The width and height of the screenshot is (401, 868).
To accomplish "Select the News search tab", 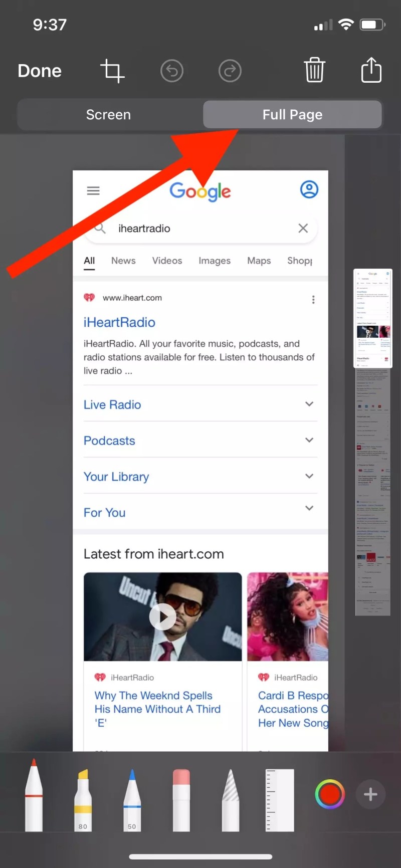I will (123, 261).
